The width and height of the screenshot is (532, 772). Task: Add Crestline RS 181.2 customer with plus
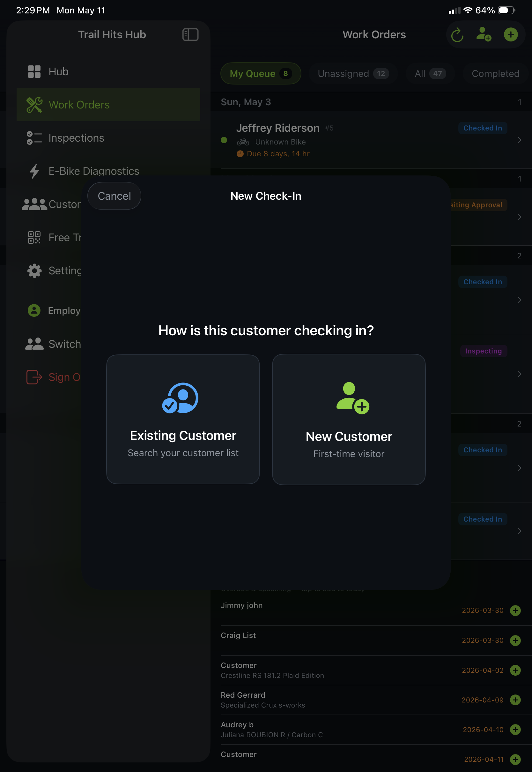[x=515, y=670]
